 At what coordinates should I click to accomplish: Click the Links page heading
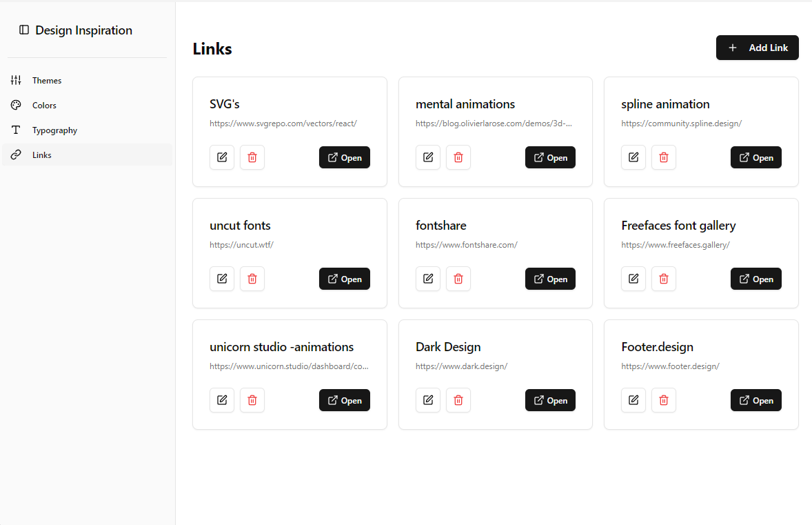click(x=212, y=49)
